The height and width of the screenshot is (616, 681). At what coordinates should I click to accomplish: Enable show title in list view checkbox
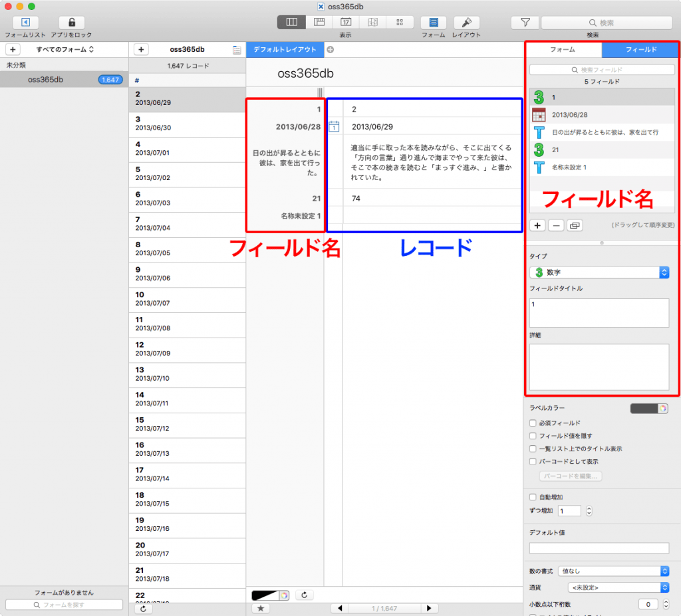(533, 449)
